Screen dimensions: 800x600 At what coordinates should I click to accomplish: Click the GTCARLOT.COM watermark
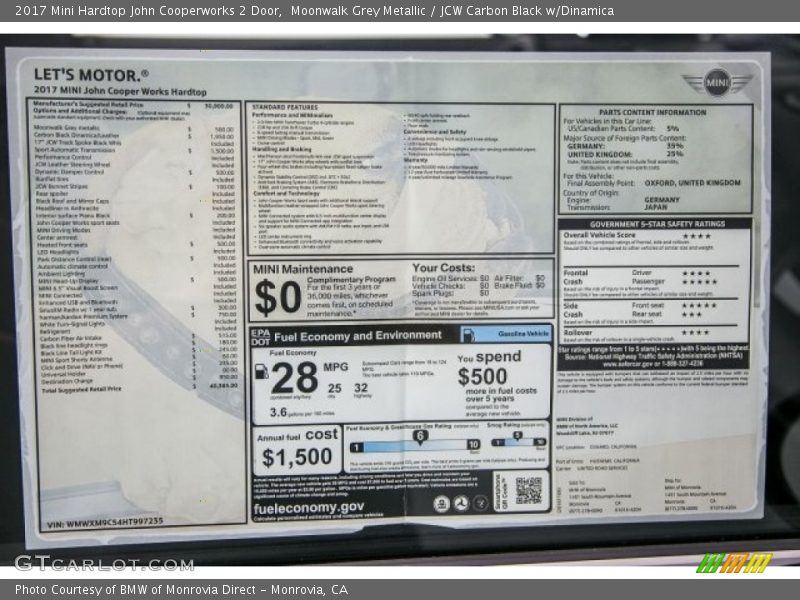tap(89, 562)
